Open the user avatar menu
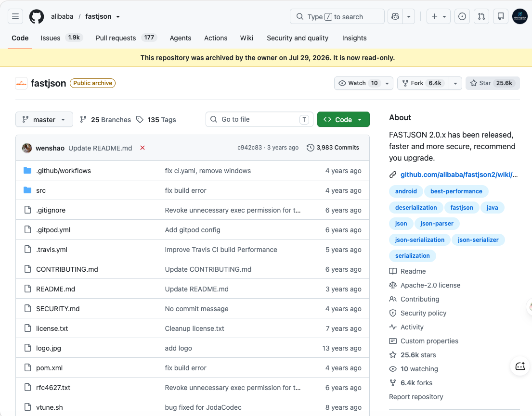This screenshot has height=416, width=532. point(520,16)
